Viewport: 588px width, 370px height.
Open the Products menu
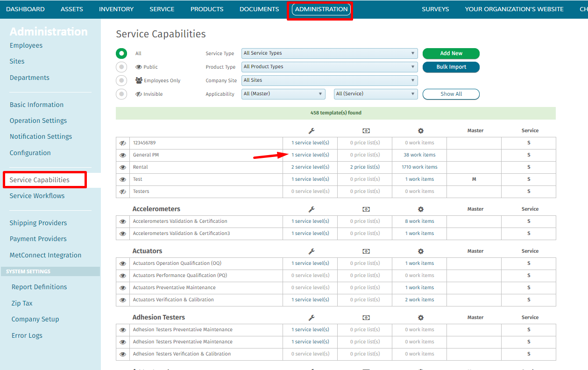207,9
